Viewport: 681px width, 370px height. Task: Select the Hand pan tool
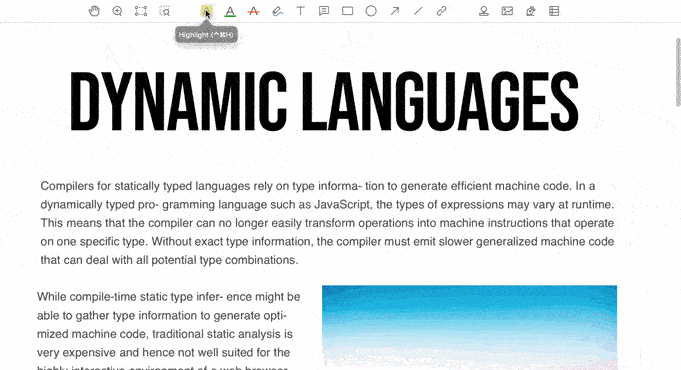94,11
